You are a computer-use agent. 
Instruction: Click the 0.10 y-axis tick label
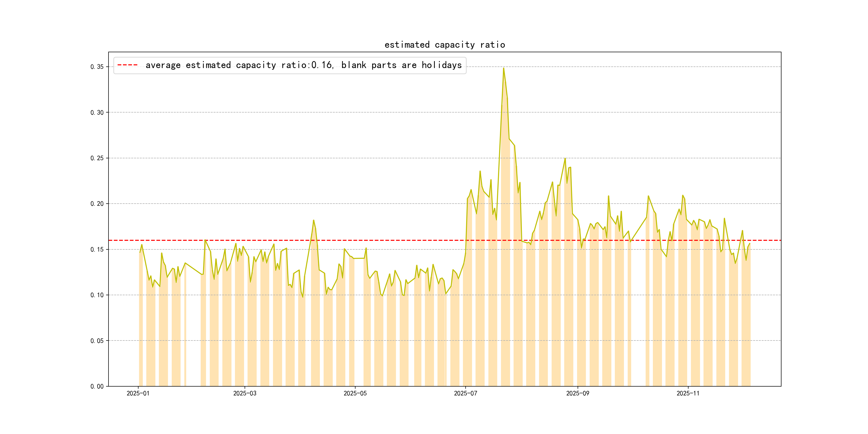pos(97,295)
